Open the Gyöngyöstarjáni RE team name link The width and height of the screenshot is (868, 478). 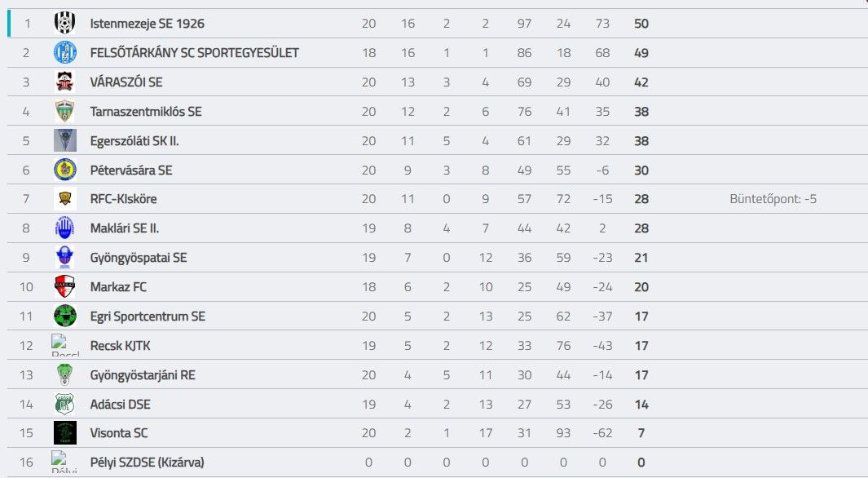(143, 375)
